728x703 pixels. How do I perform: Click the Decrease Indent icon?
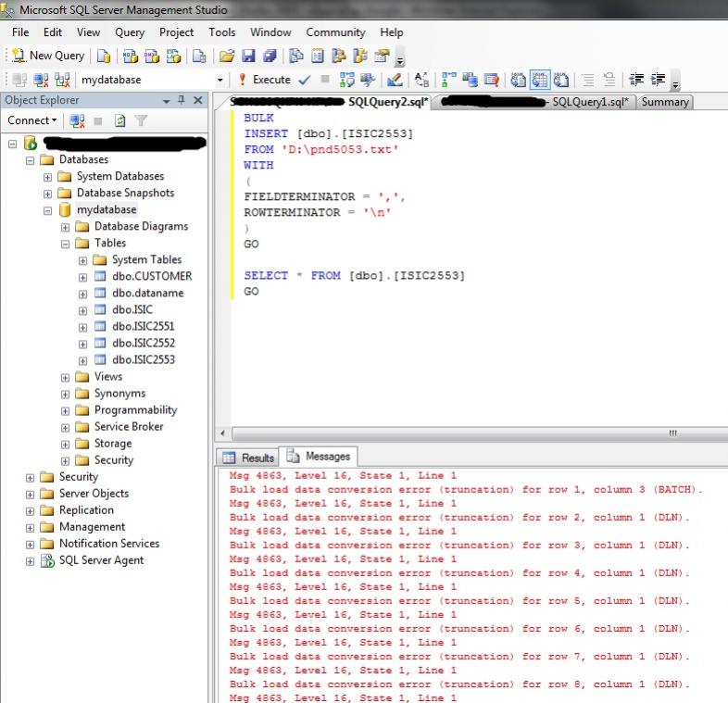[x=636, y=80]
